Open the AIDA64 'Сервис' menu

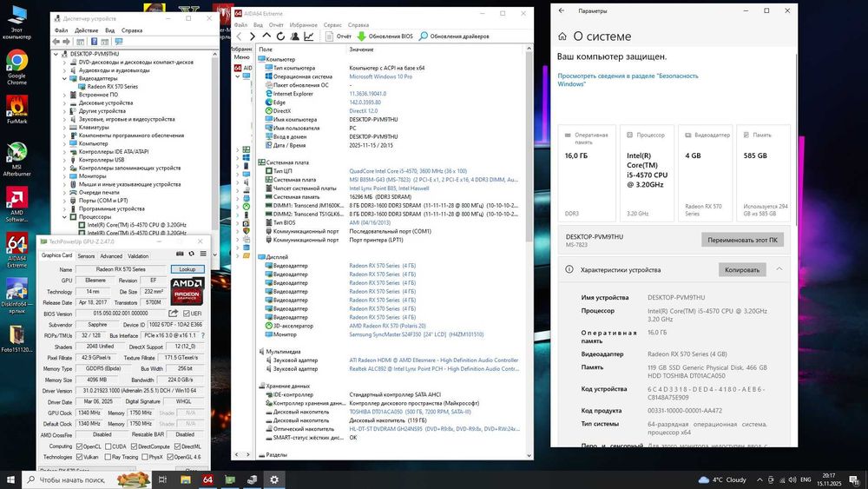332,25
